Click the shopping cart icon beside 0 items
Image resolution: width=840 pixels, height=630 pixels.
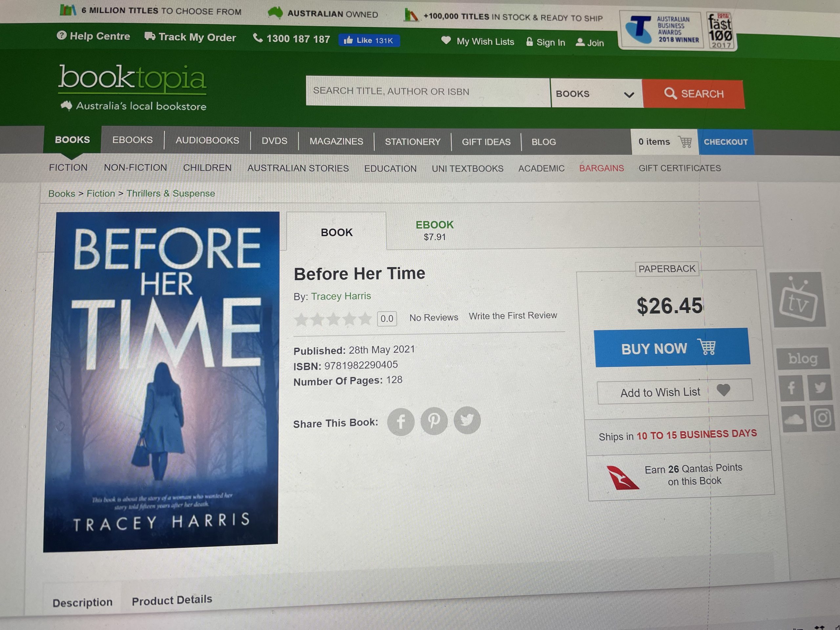coord(685,142)
